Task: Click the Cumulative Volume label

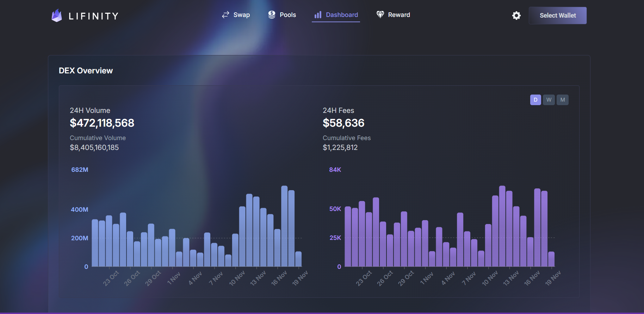Action: point(98,138)
